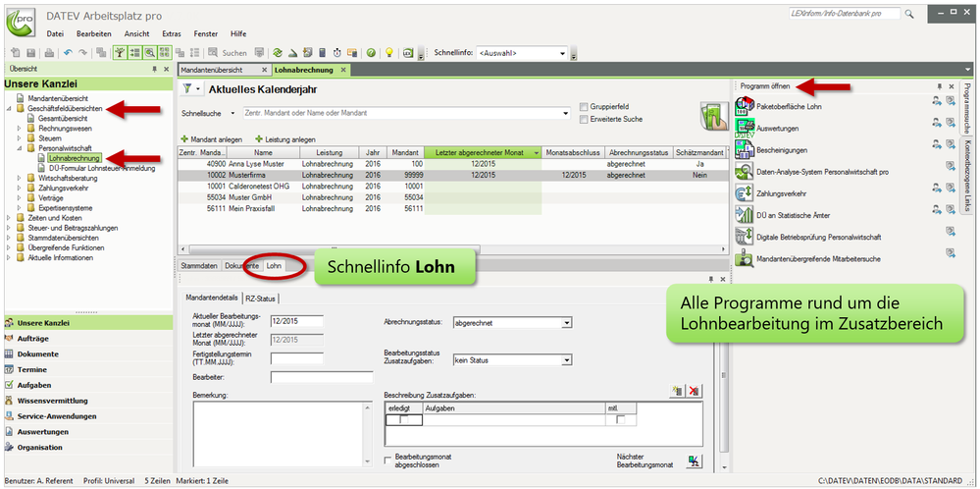Open the Schnellinfo Auswahl dropdown
The height and width of the screenshot is (489, 980).
coord(562,53)
